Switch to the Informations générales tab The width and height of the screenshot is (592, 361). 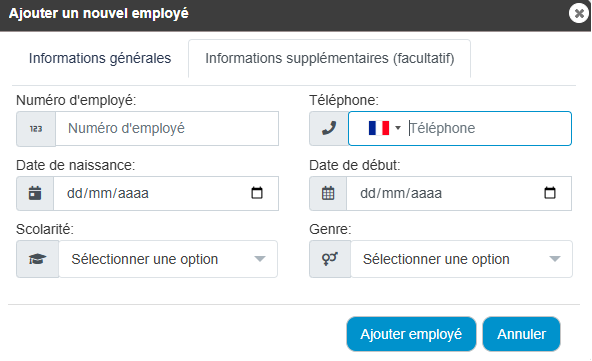pos(100,59)
